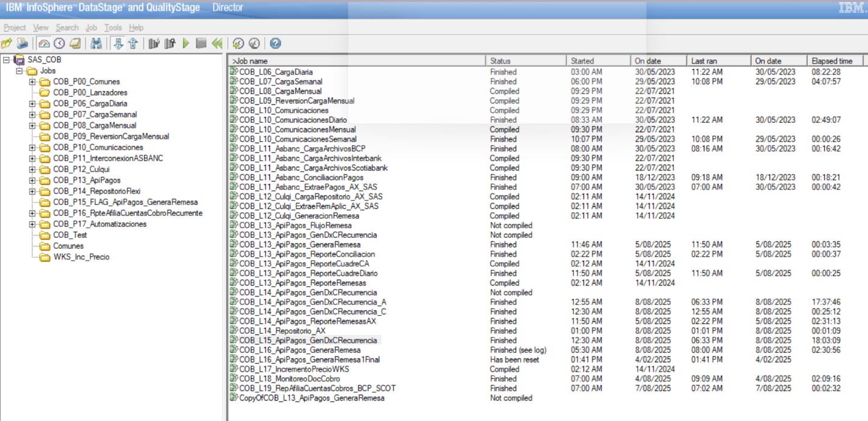
Task: Click the Stop job square icon
Action: click(201, 43)
